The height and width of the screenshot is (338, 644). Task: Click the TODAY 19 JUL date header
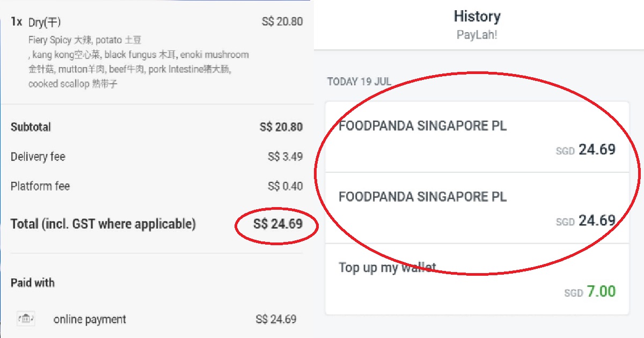click(360, 81)
